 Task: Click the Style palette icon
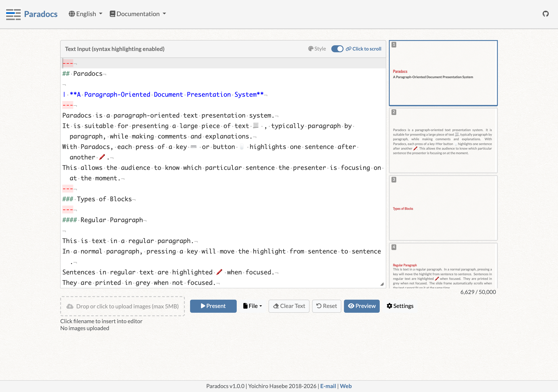(311, 49)
